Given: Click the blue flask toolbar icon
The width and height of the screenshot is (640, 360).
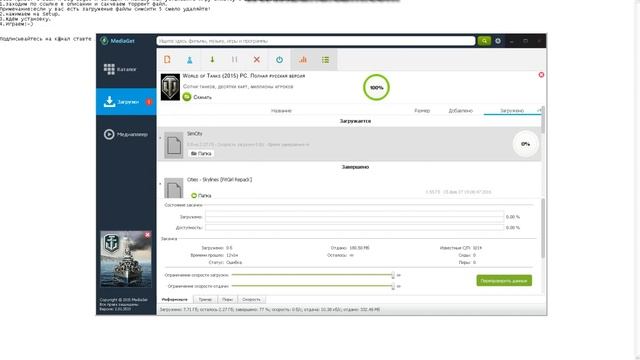Looking at the screenshot, I should (x=190, y=60).
